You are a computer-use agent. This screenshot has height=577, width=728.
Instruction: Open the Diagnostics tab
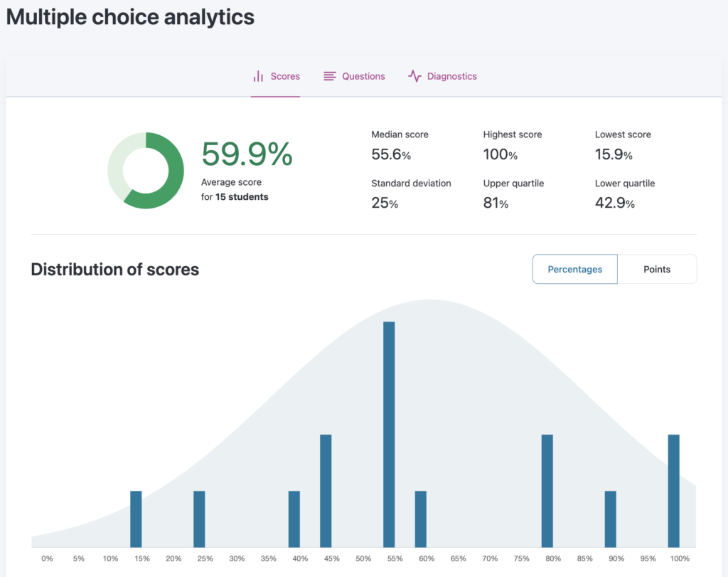tap(451, 76)
